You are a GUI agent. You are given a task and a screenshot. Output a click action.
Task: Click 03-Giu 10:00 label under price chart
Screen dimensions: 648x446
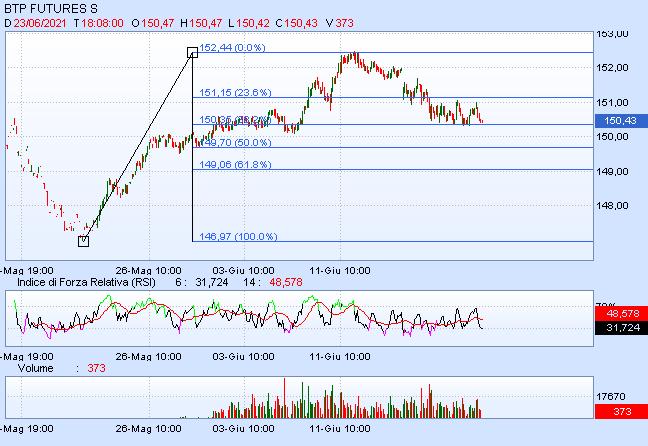pos(243,271)
